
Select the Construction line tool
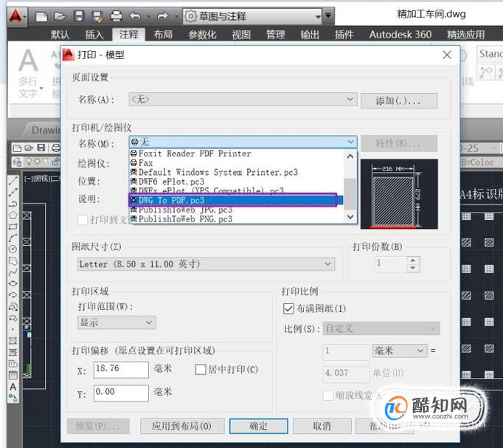[13, 192]
